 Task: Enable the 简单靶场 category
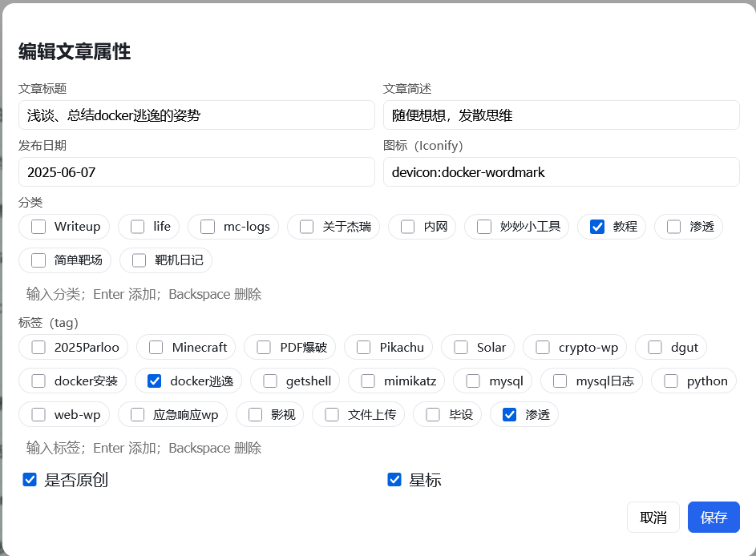coord(38,260)
